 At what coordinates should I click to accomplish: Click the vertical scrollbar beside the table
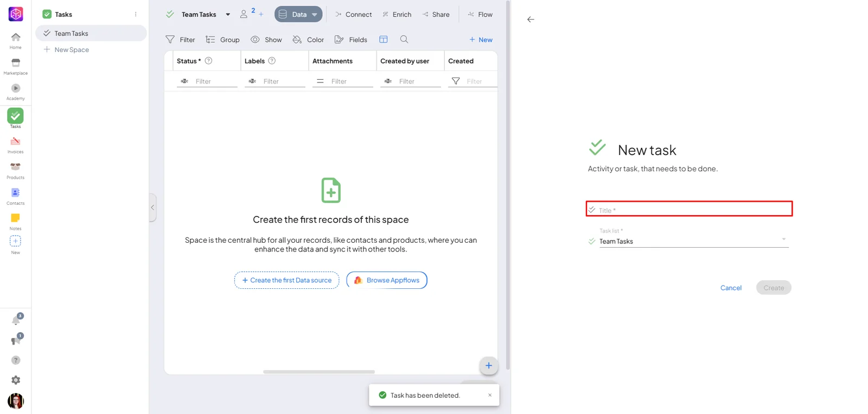[508, 185]
